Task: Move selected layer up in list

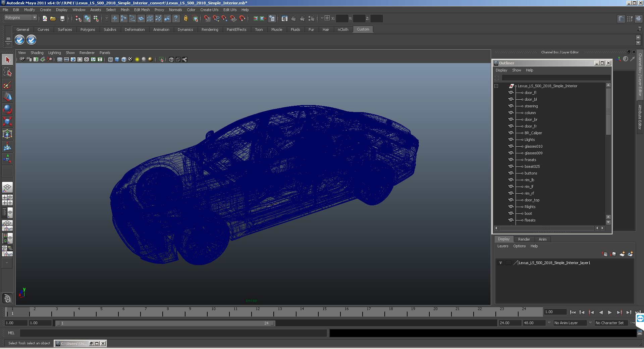Action: coord(605,254)
